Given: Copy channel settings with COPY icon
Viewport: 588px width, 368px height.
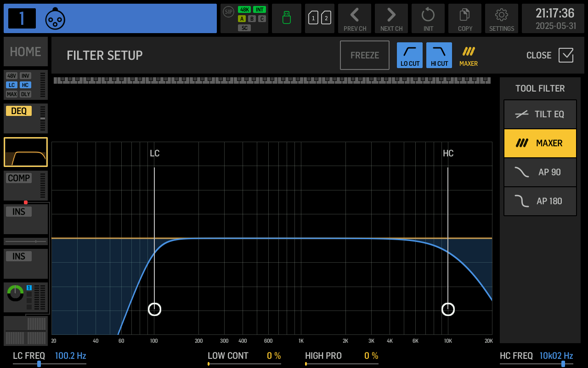Looking at the screenshot, I should pos(465,18).
